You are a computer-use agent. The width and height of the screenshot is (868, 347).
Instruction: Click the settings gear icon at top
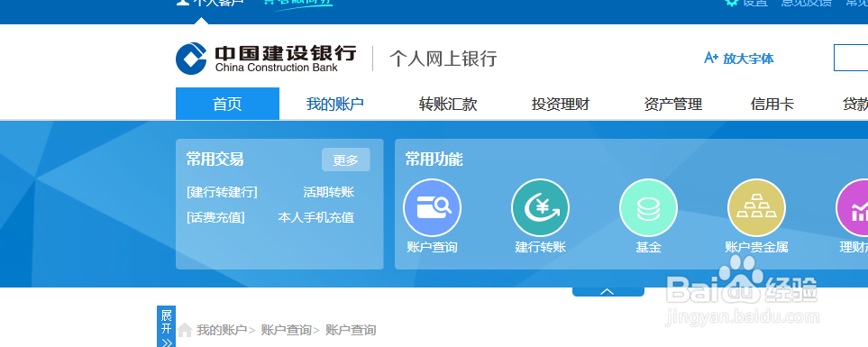732,2
